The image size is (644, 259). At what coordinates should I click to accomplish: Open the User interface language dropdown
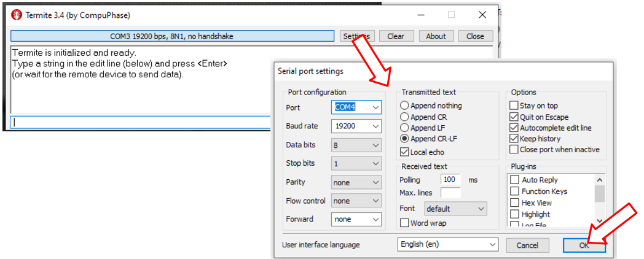coord(448,244)
